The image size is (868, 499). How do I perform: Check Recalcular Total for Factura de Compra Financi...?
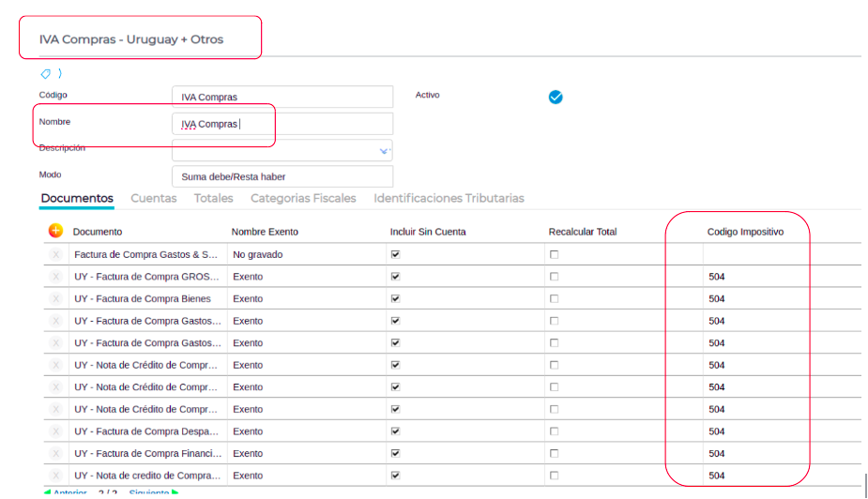point(554,453)
